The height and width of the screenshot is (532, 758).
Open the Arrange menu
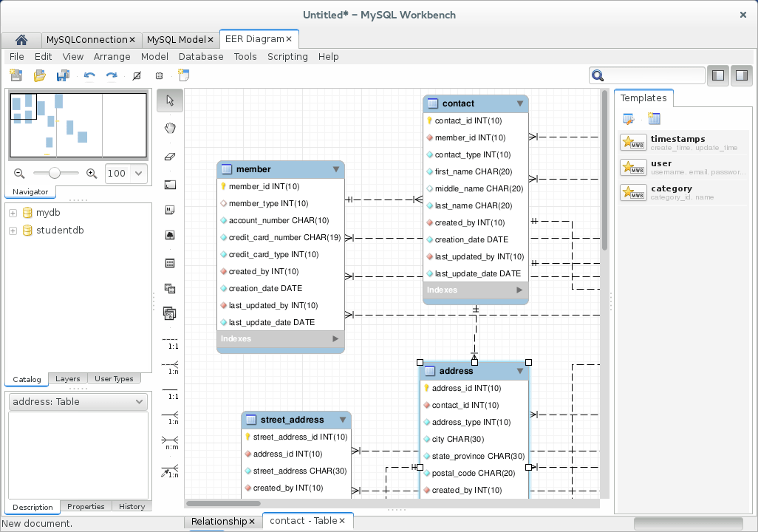[112, 56]
